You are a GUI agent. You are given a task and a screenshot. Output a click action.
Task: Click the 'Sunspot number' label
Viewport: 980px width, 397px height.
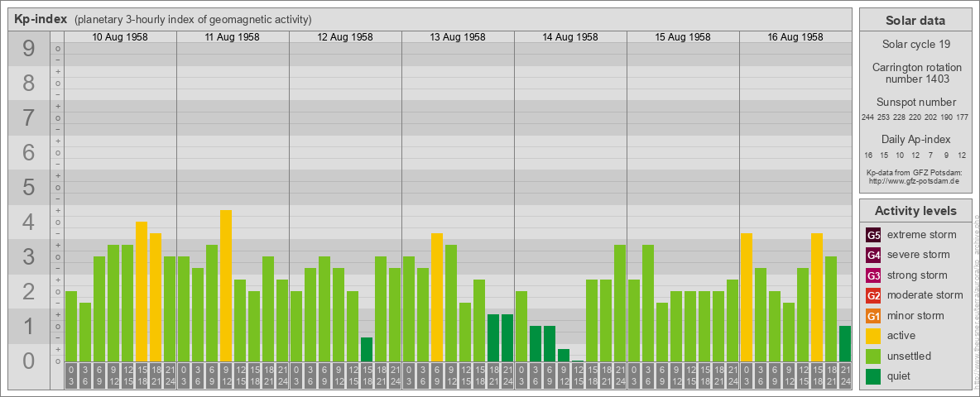point(915,103)
